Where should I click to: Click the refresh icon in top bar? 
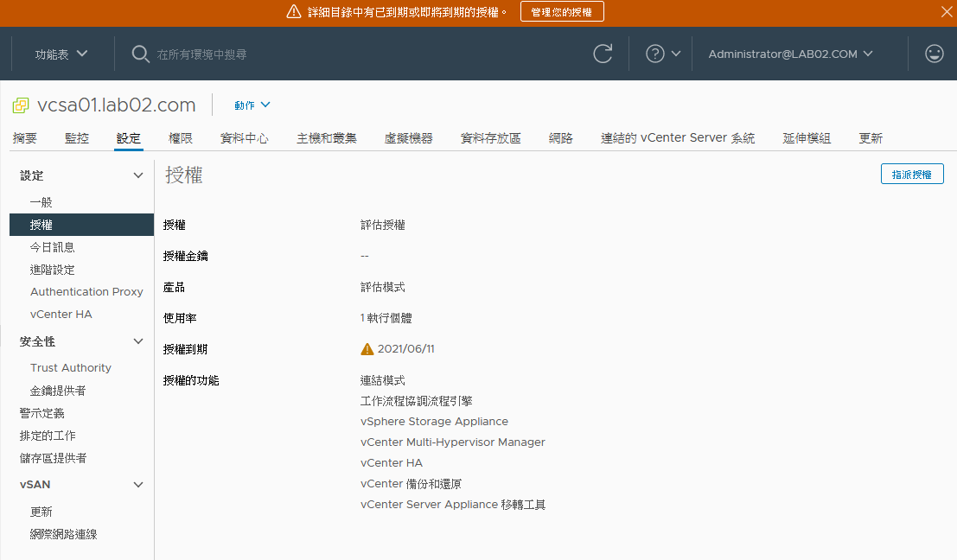[x=603, y=54]
